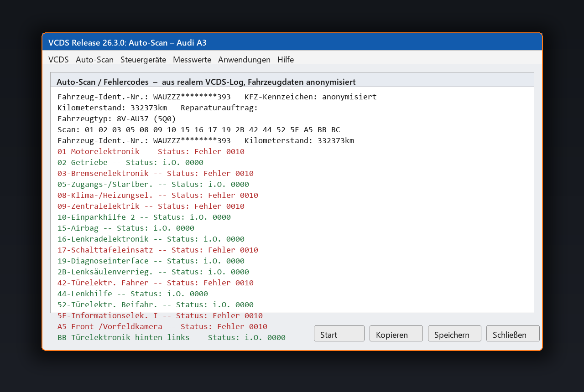The image size is (584, 392).
Task: Click the 15-Airbag status row
Action: (126, 228)
